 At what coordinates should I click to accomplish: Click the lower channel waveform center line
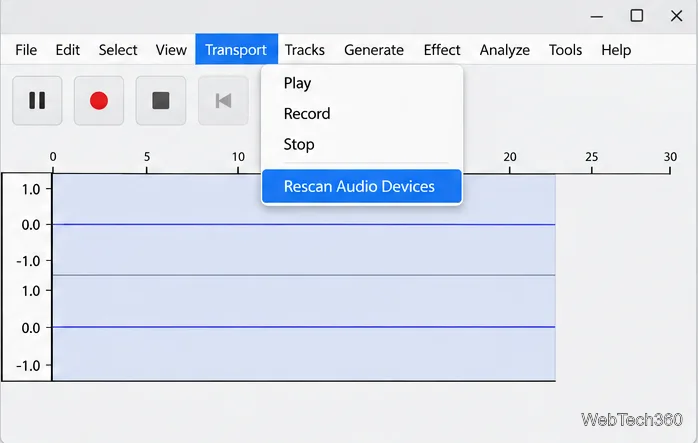click(304, 327)
